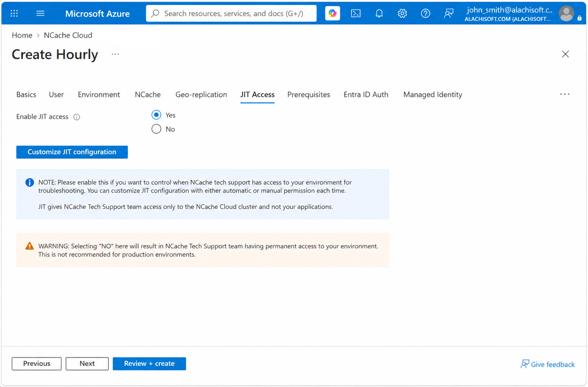Open more options next to Create Hourly
The width and height of the screenshot is (588, 387).
click(x=115, y=54)
